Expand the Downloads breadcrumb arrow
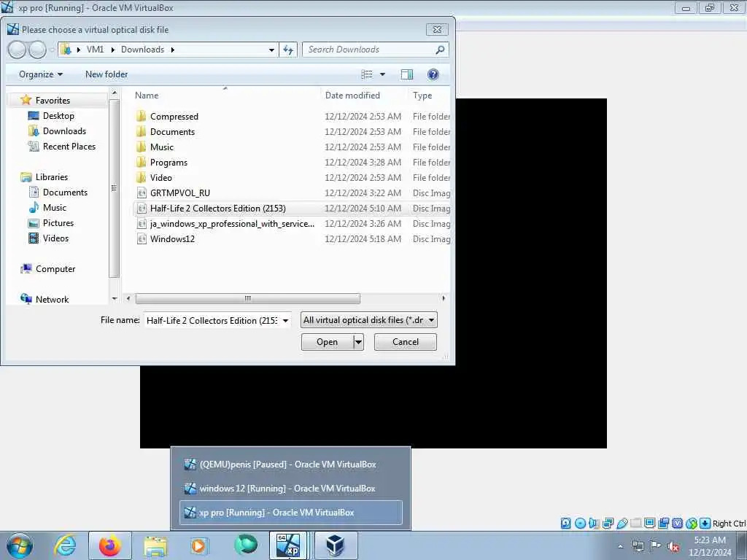Image resolution: width=747 pixels, height=560 pixels. [x=172, y=50]
